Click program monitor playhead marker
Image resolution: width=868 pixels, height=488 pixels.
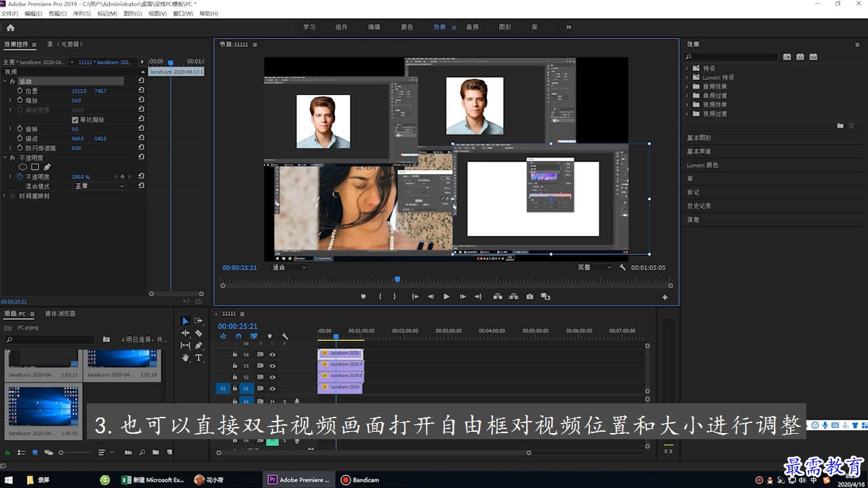397,279
